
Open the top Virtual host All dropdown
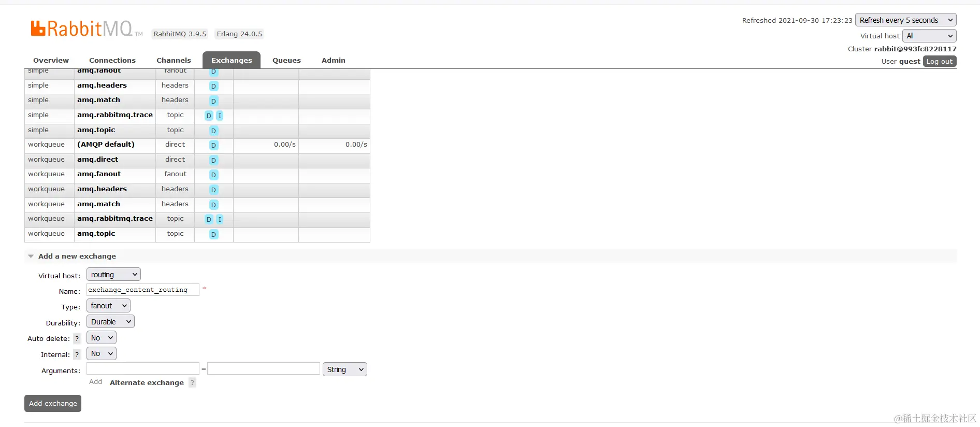(x=929, y=36)
